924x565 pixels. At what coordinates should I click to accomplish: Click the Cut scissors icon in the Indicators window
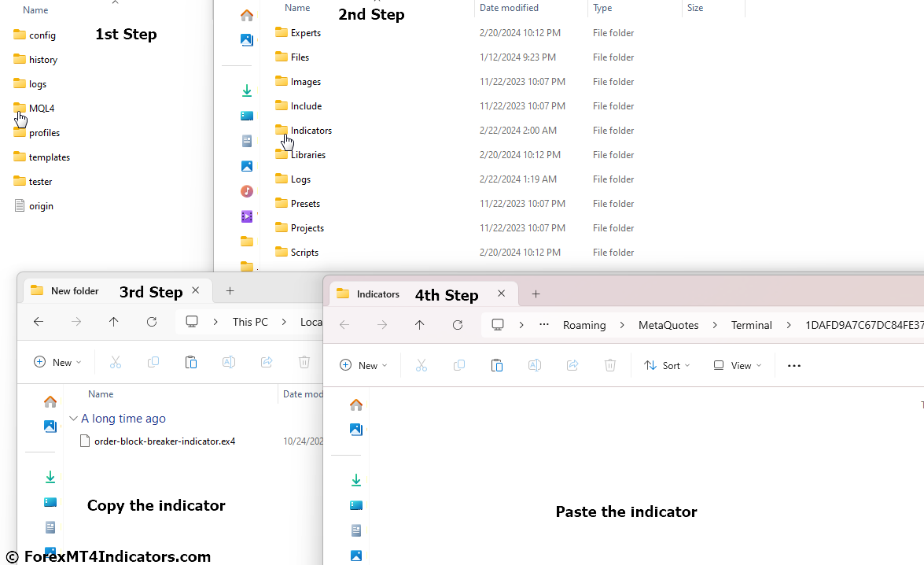coord(421,365)
